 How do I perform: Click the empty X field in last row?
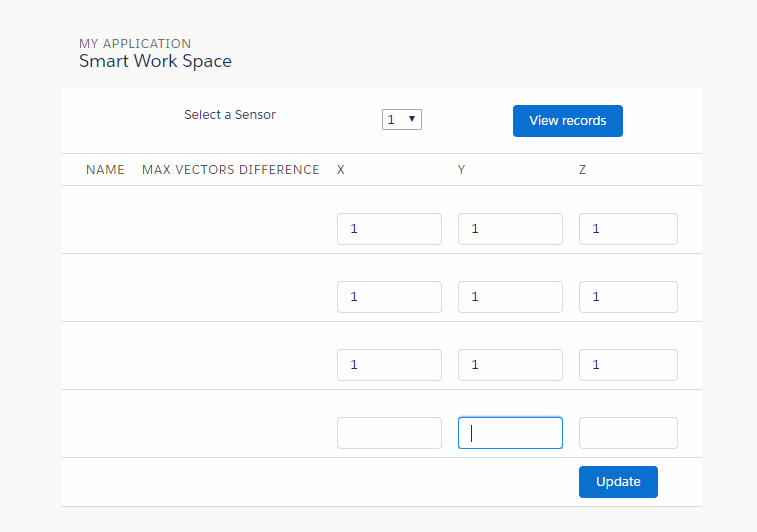pos(389,433)
